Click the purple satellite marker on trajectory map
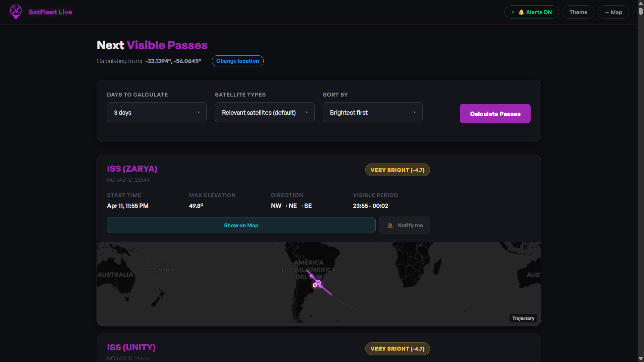The width and height of the screenshot is (644, 362). pyautogui.click(x=318, y=283)
